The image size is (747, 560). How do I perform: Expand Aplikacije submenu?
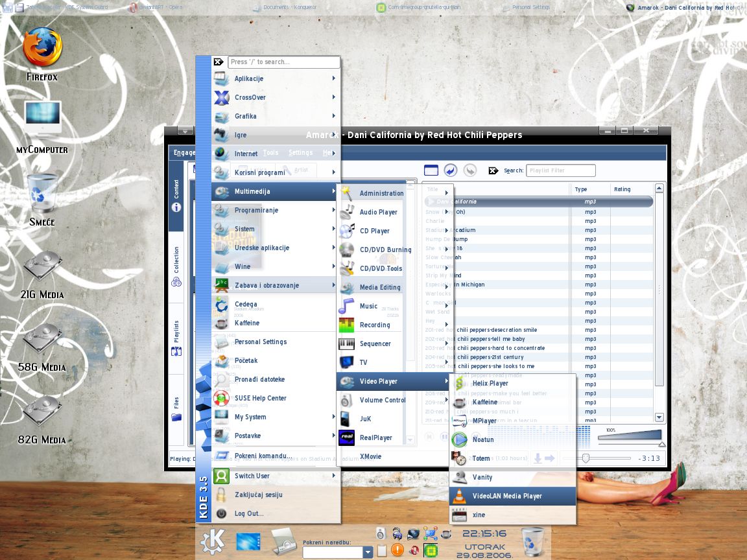pyautogui.click(x=276, y=78)
